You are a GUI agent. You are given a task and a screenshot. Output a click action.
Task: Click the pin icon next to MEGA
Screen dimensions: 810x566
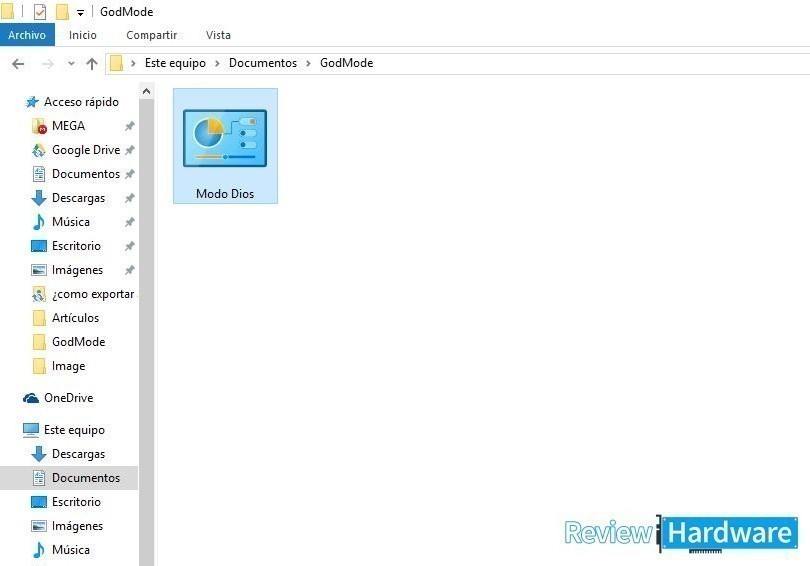(x=130, y=126)
